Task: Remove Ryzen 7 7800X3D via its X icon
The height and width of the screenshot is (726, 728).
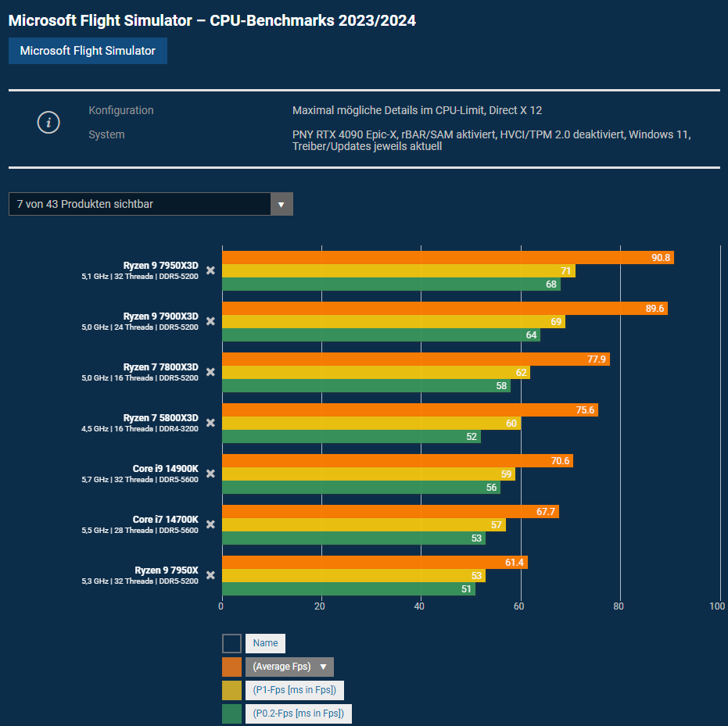Action: pos(210,372)
